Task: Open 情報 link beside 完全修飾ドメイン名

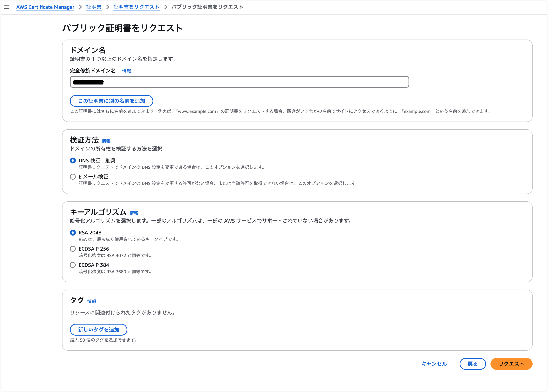Action: point(126,71)
